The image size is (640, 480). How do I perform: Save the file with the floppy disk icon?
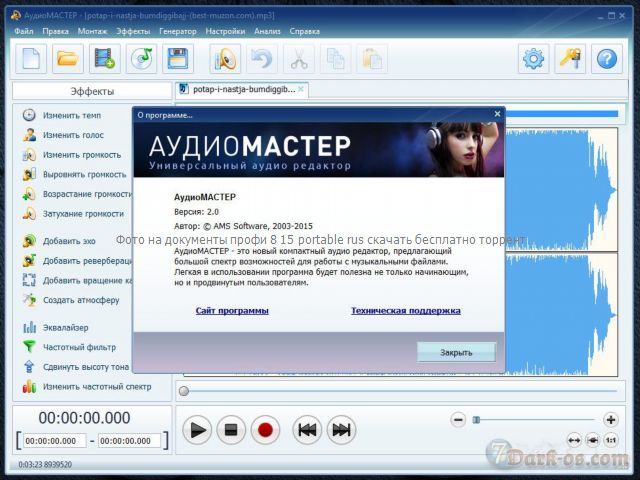pyautogui.click(x=178, y=59)
